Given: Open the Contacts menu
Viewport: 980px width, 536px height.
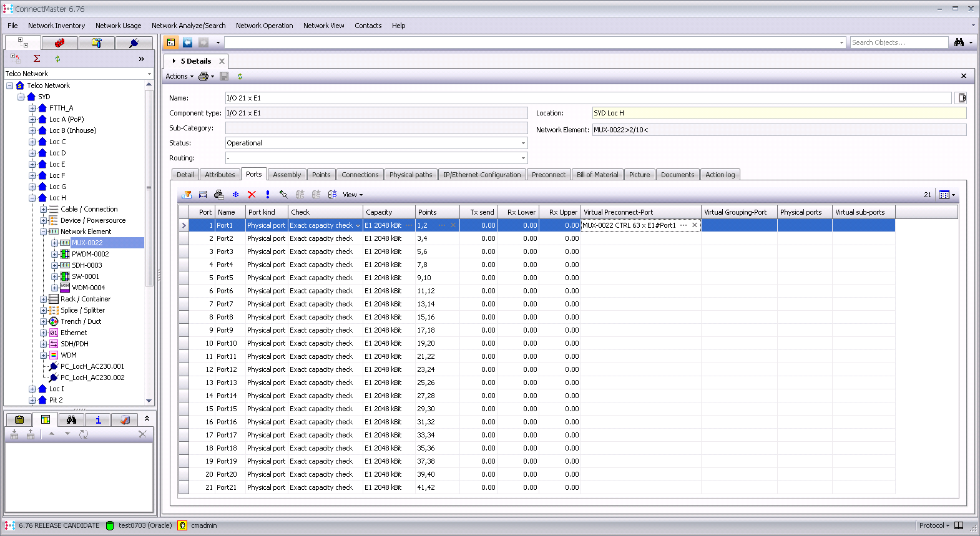Looking at the screenshot, I should [368, 26].
